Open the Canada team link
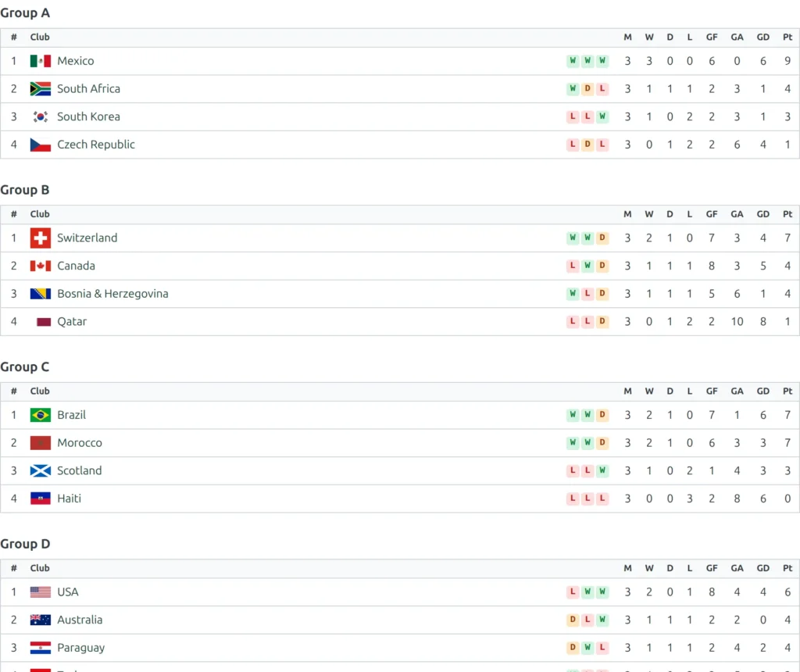The height and width of the screenshot is (672, 800). click(76, 266)
